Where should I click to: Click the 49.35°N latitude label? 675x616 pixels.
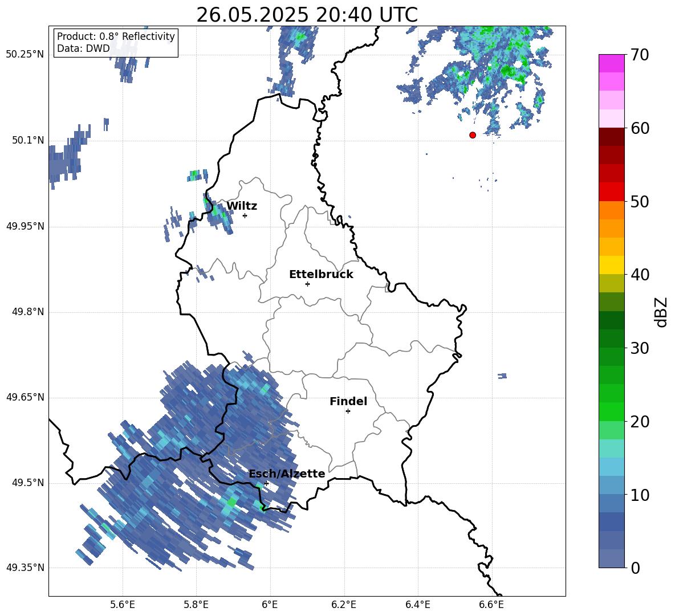pyautogui.click(x=25, y=568)
